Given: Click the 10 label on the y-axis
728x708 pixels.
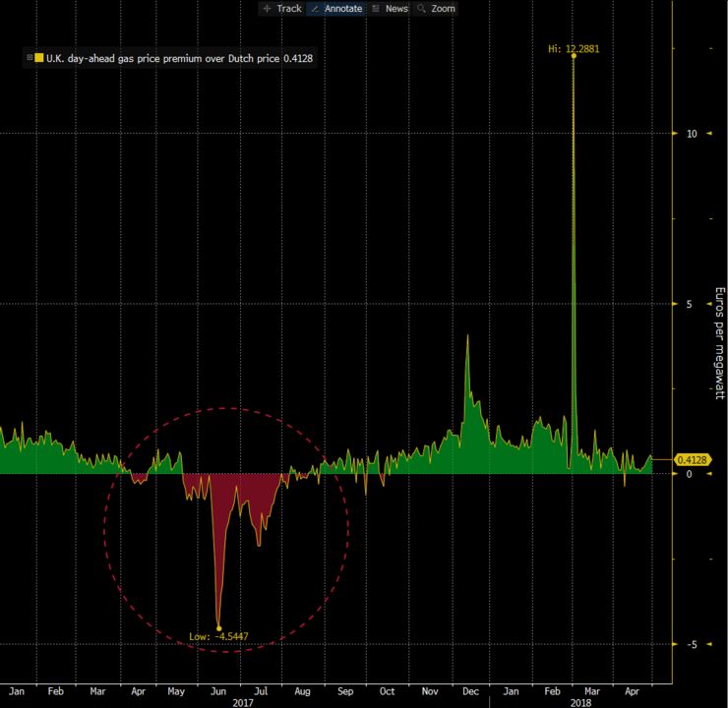Looking at the screenshot, I should click(x=692, y=134).
